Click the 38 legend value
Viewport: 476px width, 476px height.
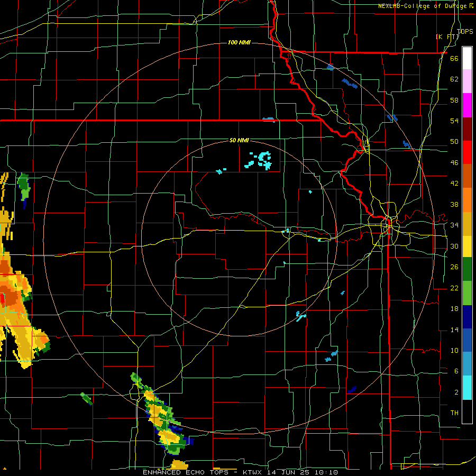(x=454, y=205)
